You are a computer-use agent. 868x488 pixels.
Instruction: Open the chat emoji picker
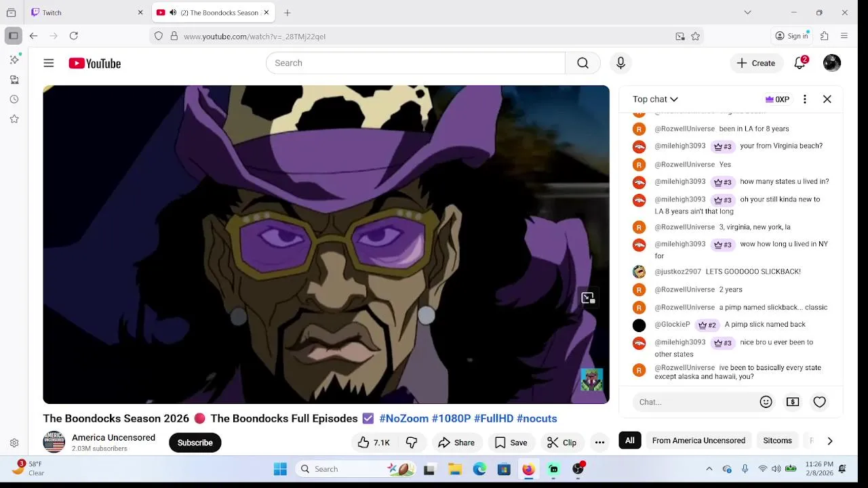pyautogui.click(x=766, y=402)
